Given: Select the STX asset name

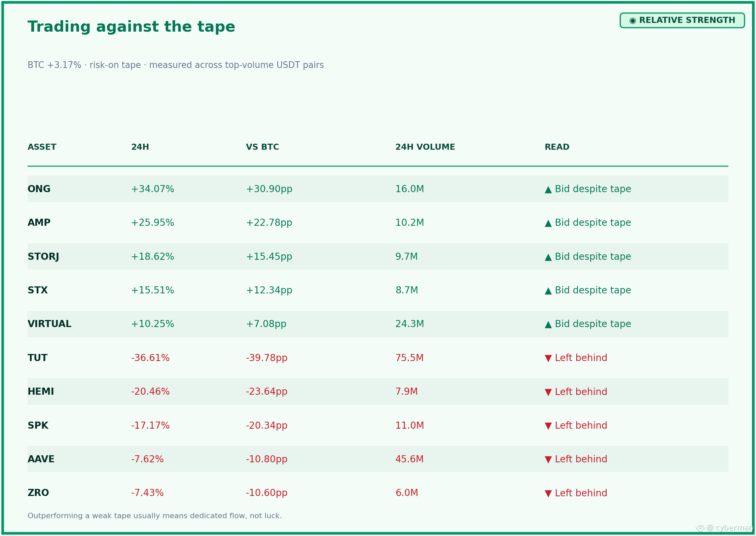Looking at the screenshot, I should point(38,290).
